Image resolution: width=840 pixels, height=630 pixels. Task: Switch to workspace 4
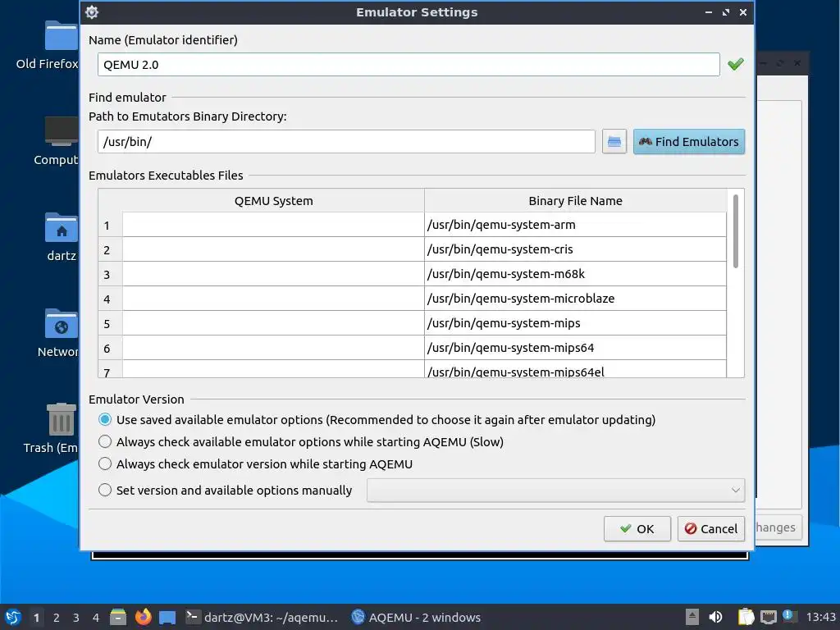tap(95, 617)
